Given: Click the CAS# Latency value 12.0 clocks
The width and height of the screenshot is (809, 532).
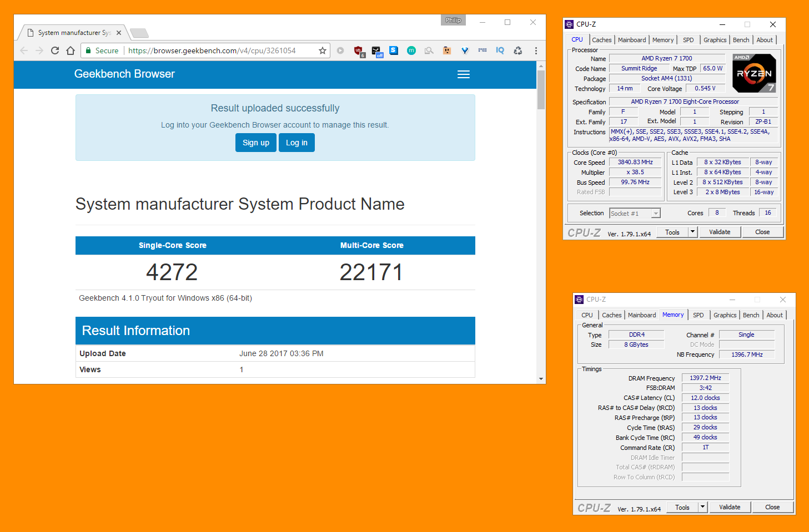Looking at the screenshot, I should [705, 398].
